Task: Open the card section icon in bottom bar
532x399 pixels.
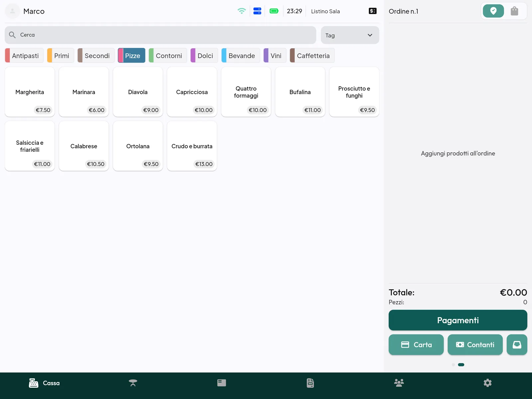Action: [222, 383]
